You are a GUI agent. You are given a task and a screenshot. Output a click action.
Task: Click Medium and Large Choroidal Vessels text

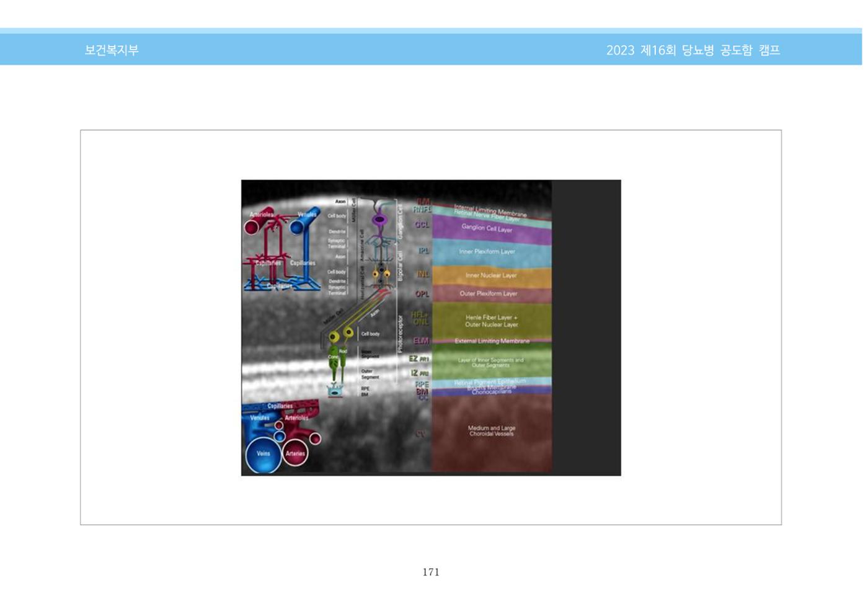pyautogui.click(x=491, y=431)
